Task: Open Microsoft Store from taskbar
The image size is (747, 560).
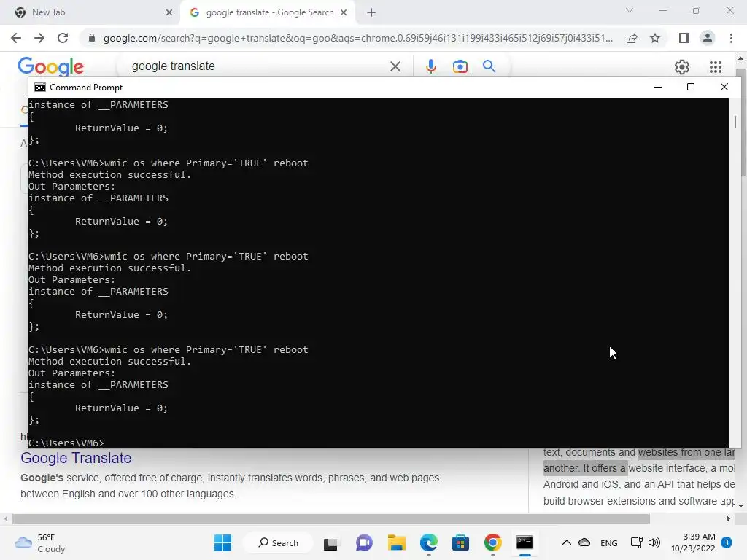Action: tap(461, 542)
